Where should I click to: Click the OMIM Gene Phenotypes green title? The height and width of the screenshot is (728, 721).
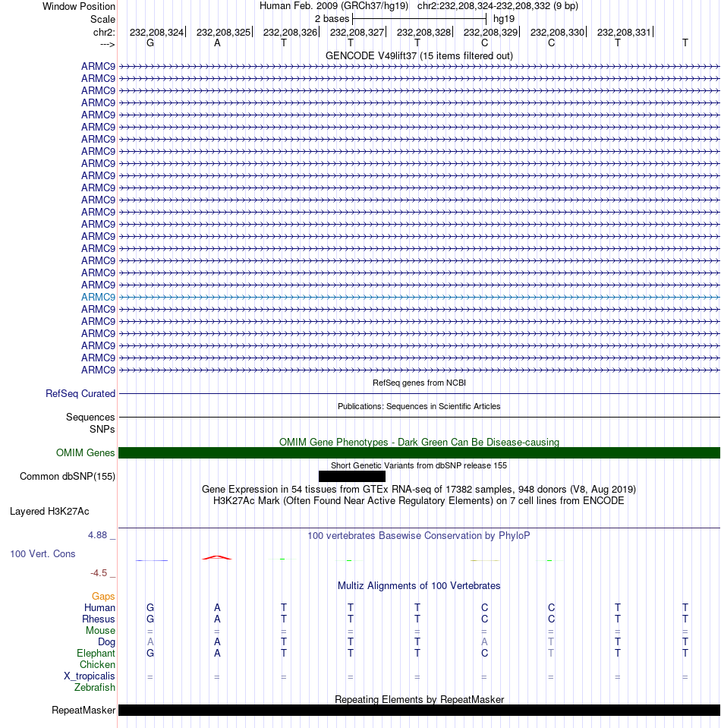419,442
